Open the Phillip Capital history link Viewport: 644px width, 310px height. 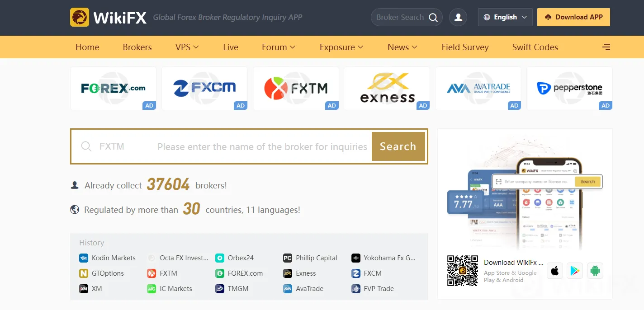click(317, 258)
